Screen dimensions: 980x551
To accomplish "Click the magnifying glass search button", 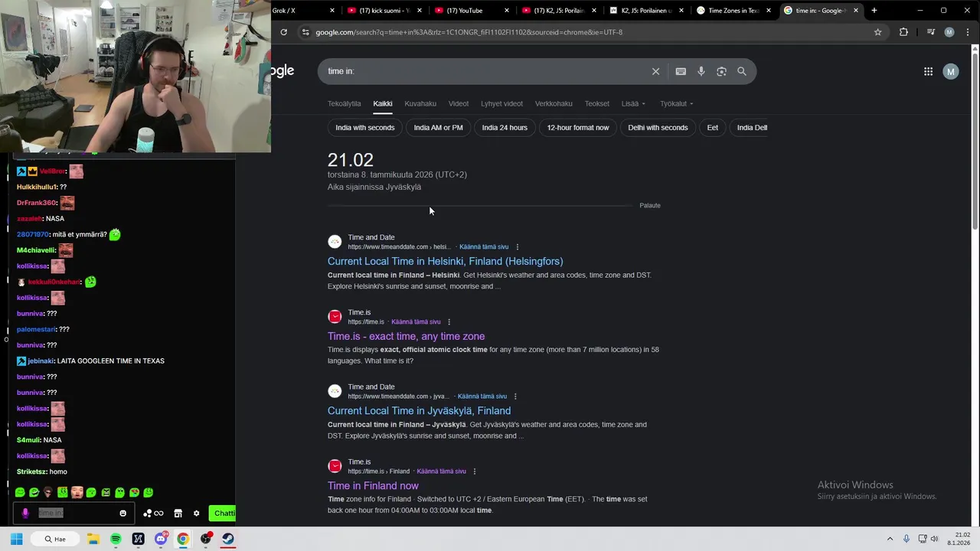I will tap(742, 71).
